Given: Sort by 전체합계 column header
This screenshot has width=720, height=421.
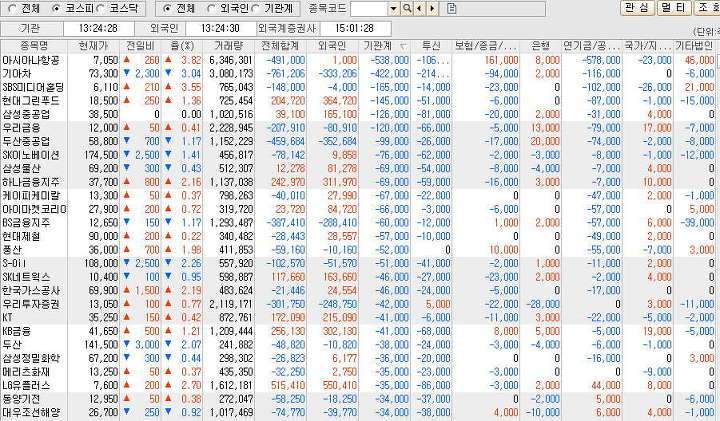Looking at the screenshot, I should click(x=280, y=46).
